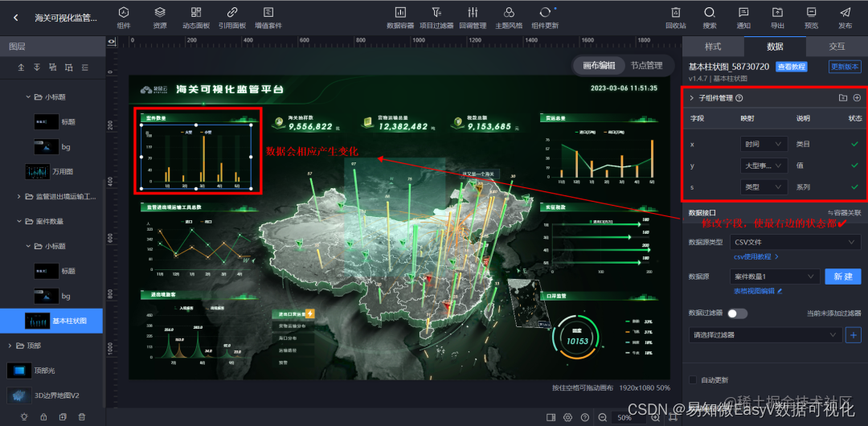
Task: Click the help question icon beside 子组件管理
Action: click(739, 98)
